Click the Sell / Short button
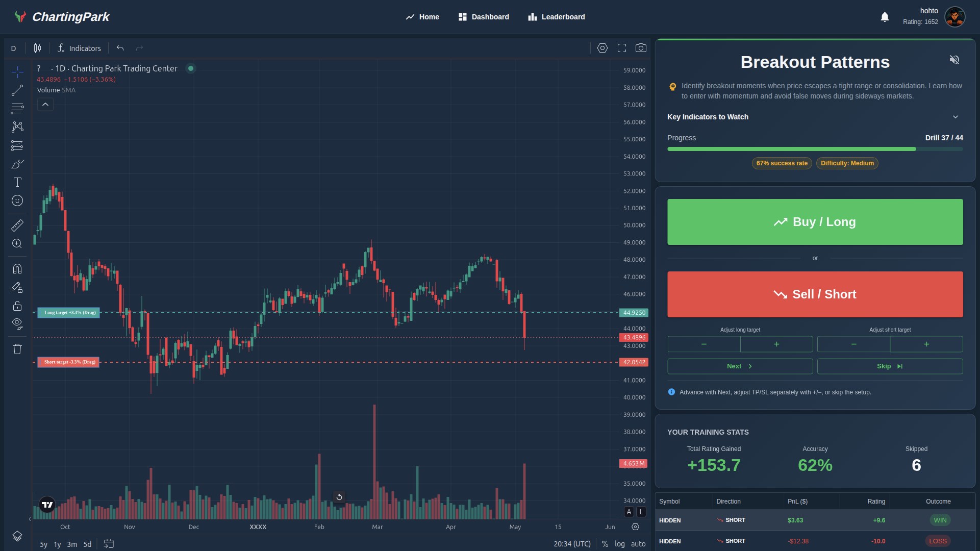Image resolution: width=980 pixels, height=551 pixels. coord(815,294)
